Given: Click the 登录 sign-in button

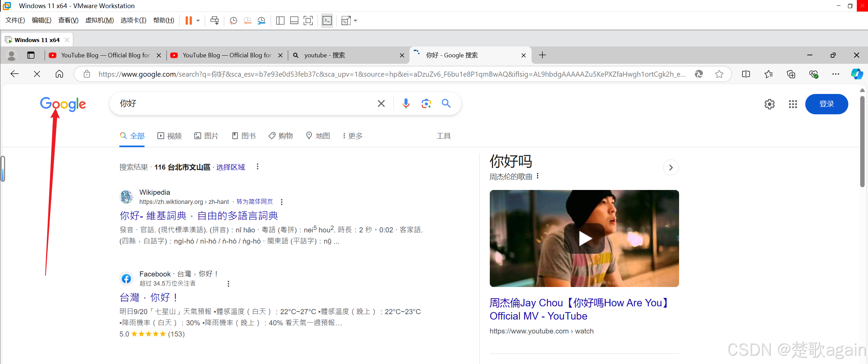Looking at the screenshot, I should [827, 104].
